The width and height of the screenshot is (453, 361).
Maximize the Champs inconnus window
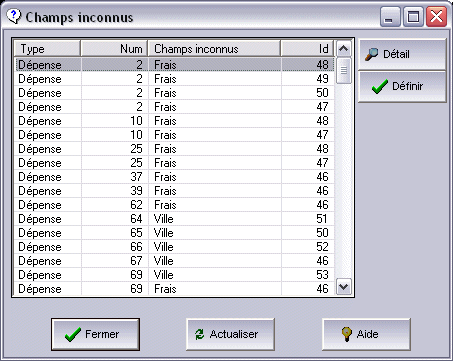(x=413, y=16)
